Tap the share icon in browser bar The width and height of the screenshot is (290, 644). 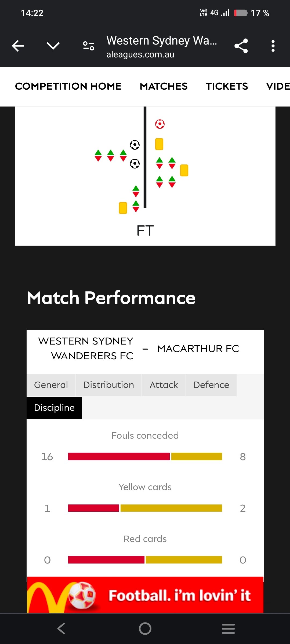(x=241, y=46)
